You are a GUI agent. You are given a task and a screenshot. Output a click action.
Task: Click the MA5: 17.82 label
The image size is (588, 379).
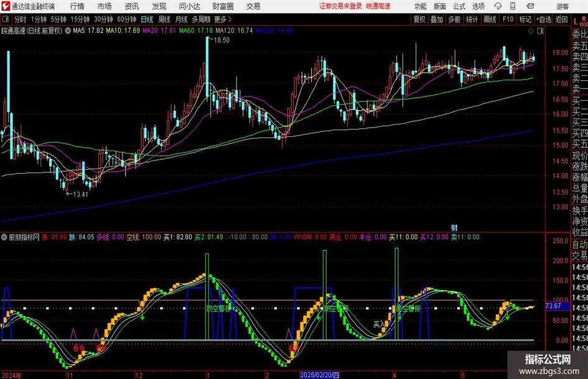pos(88,30)
